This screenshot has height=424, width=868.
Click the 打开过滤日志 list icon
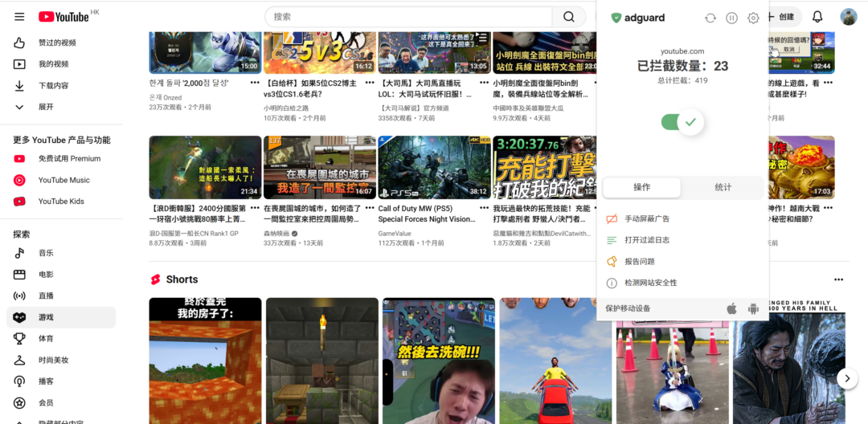[x=612, y=240]
